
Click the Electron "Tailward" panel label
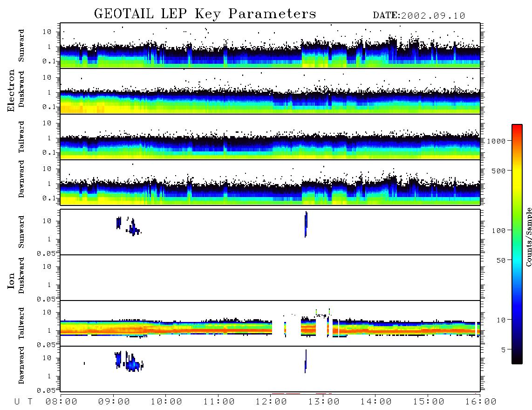point(21,137)
